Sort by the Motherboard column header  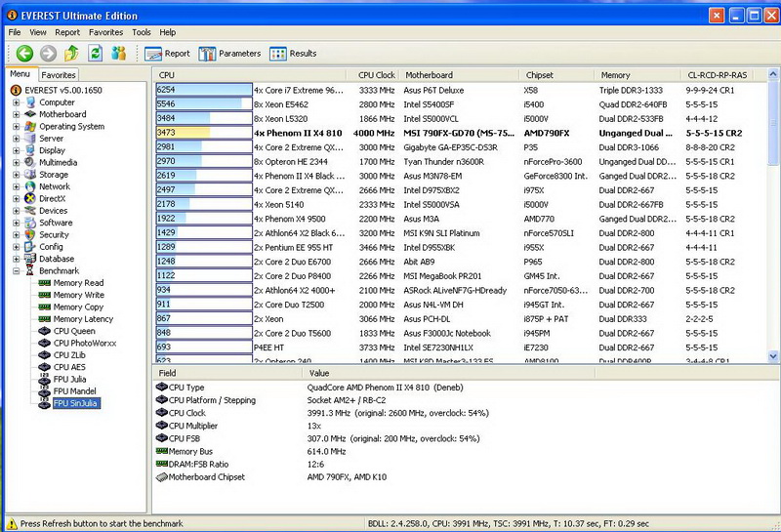[x=459, y=75]
